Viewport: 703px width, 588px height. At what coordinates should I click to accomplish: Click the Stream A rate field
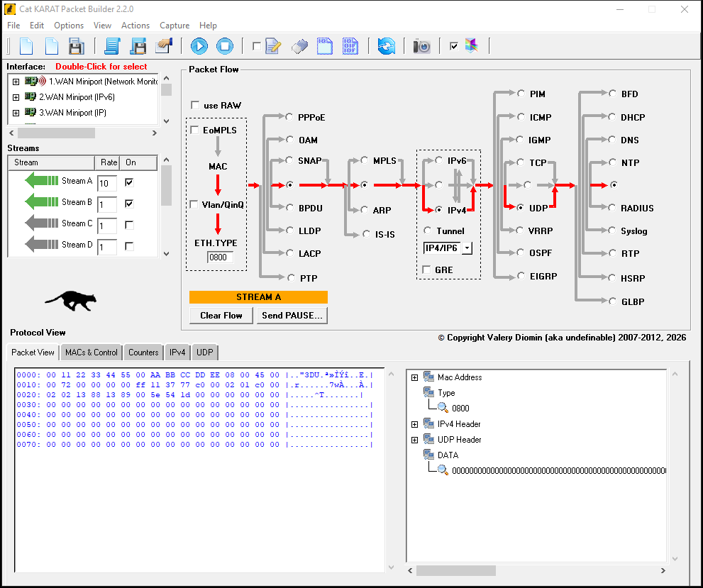click(107, 183)
